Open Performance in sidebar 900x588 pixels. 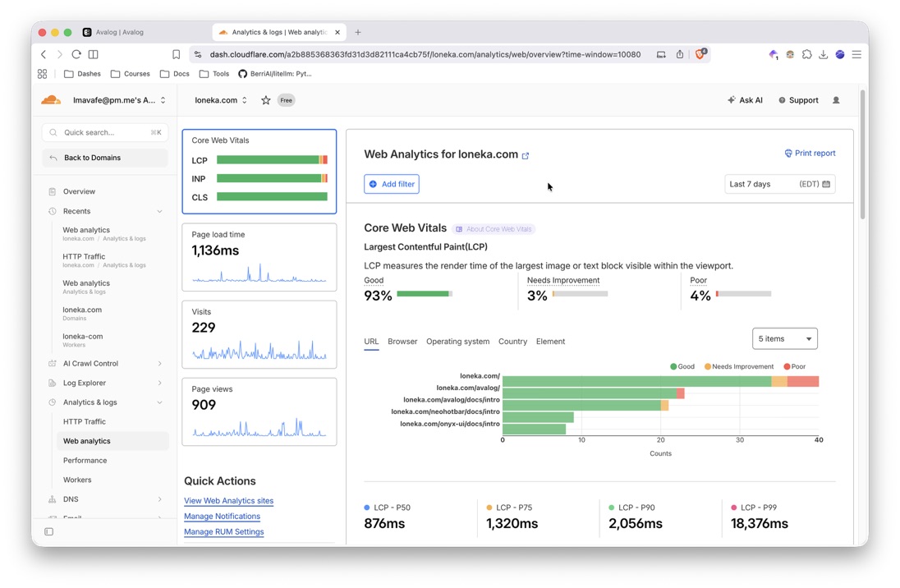[x=85, y=461]
